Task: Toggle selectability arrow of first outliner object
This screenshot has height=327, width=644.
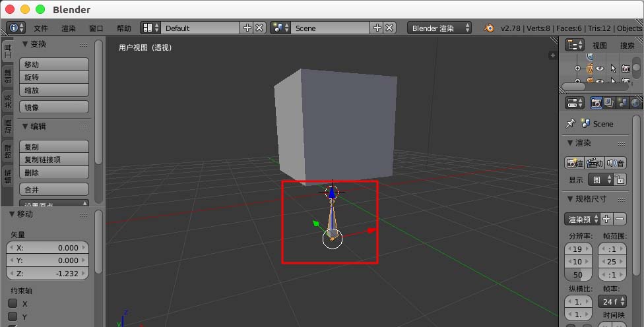Action: pyautogui.click(x=613, y=69)
